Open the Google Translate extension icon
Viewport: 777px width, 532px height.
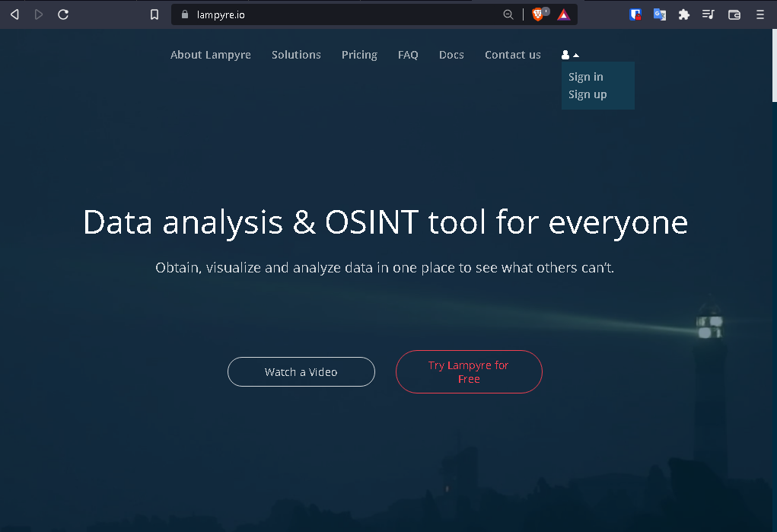click(660, 14)
